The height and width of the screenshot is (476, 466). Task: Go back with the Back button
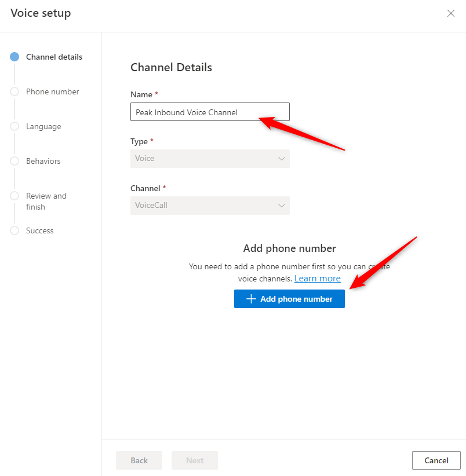(x=139, y=460)
